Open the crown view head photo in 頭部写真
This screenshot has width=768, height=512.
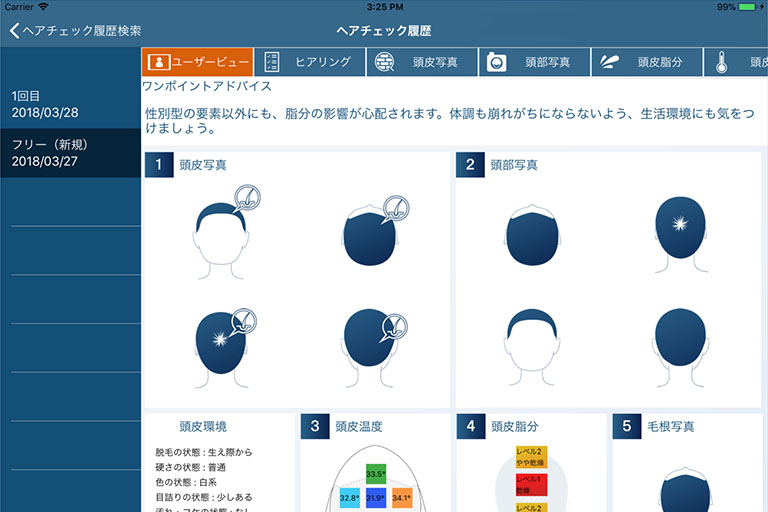click(x=680, y=234)
